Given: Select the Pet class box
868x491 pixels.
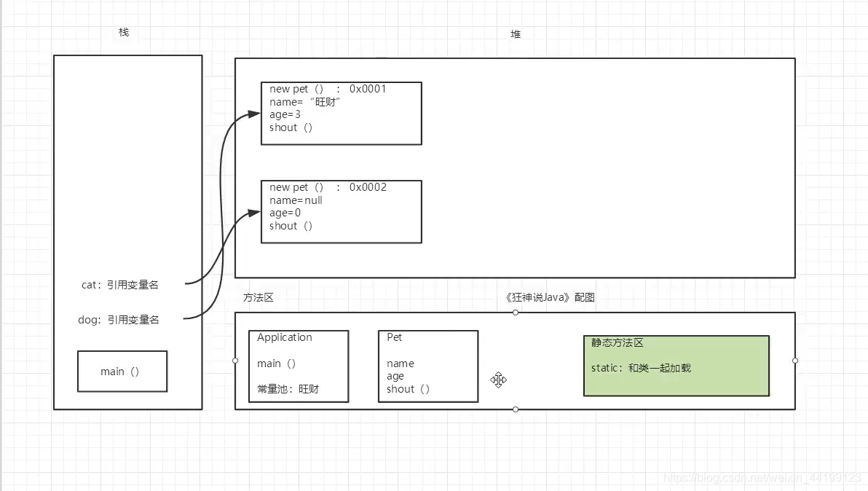Looking at the screenshot, I should tap(428, 366).
